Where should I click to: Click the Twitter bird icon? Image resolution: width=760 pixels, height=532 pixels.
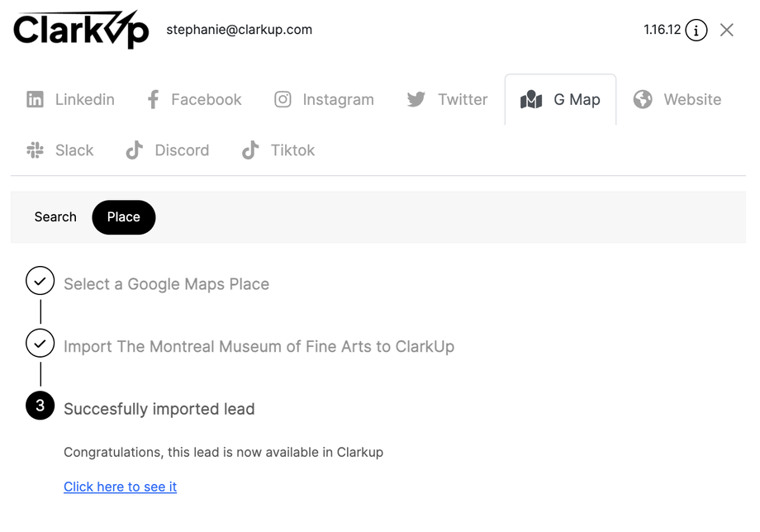click(416, 100)
